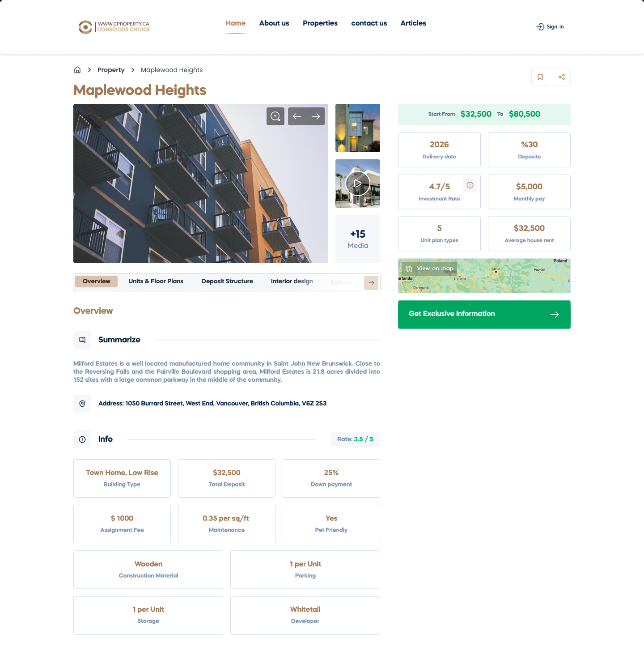644x648 pixels.
Task: Go to next gallery image
Action: 316,116
